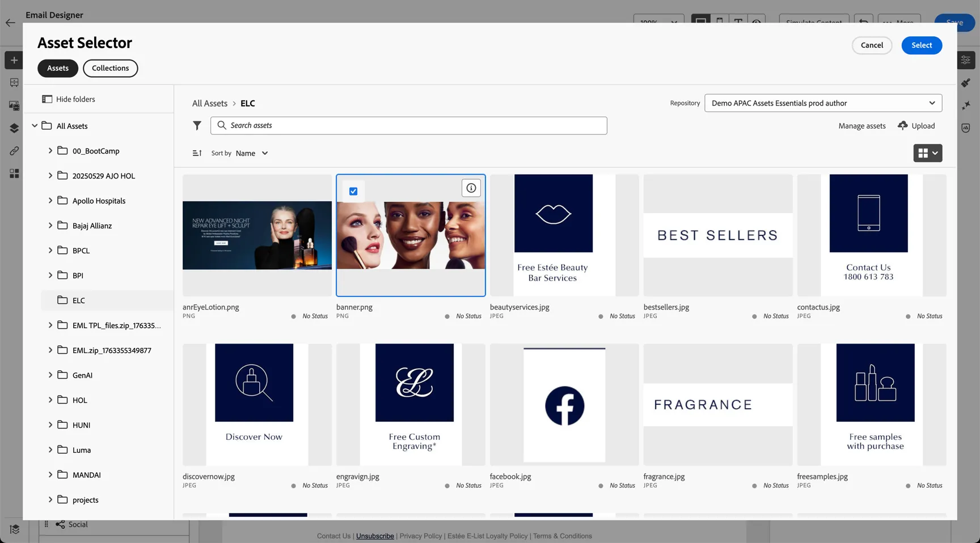Click the blue Select button
Screen dimensions: 980x543
tap(922, 45)
